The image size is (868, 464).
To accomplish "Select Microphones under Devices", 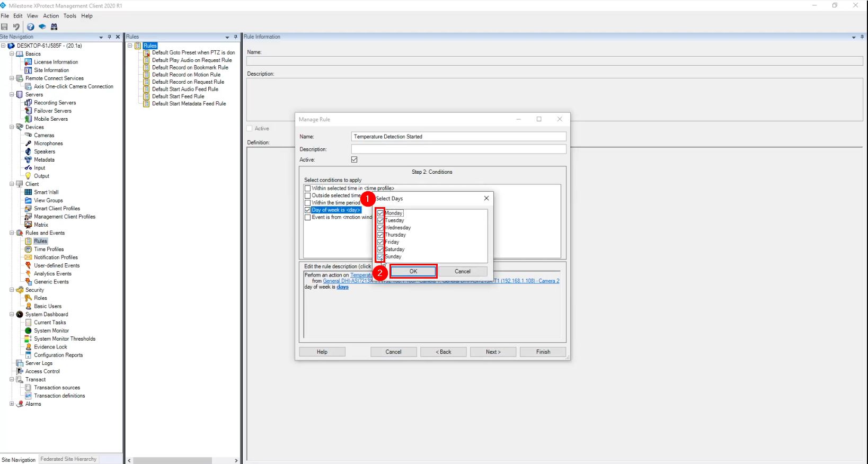I will coord(48,144).
